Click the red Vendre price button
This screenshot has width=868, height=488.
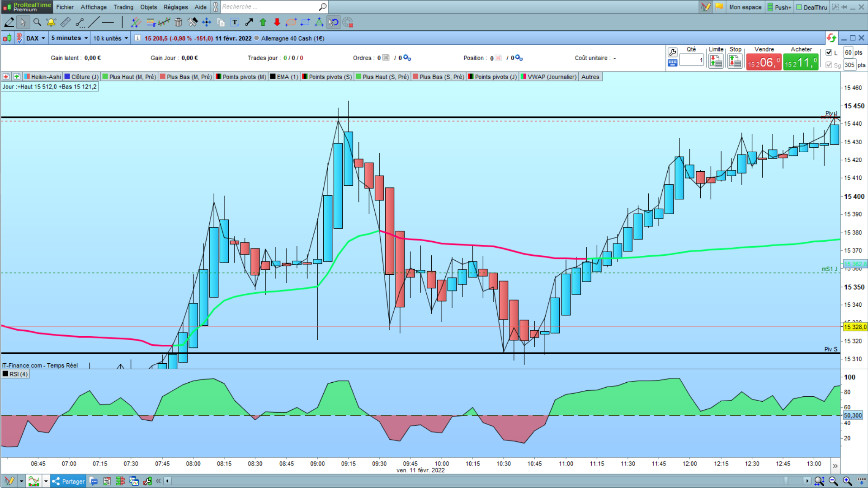click(764, 62)
